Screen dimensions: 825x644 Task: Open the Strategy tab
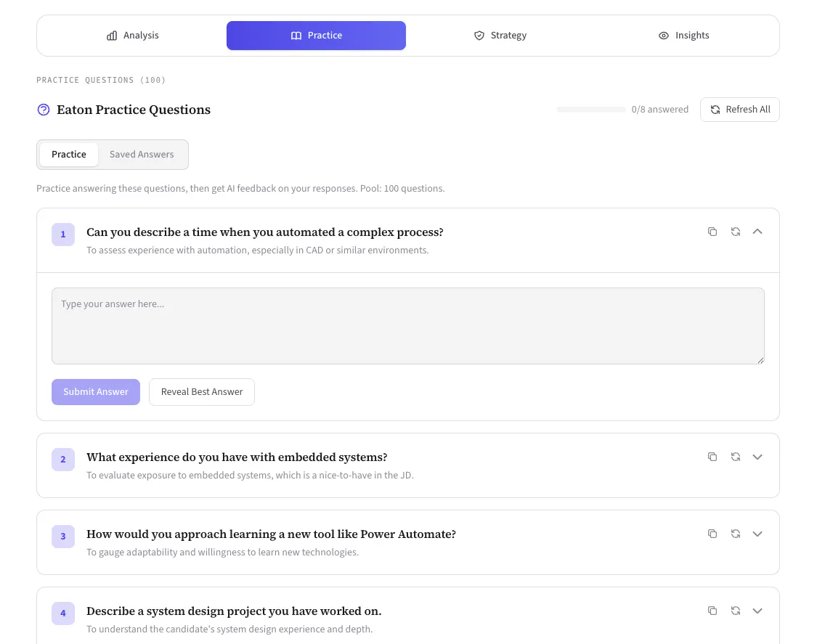(x=500, y=36)
